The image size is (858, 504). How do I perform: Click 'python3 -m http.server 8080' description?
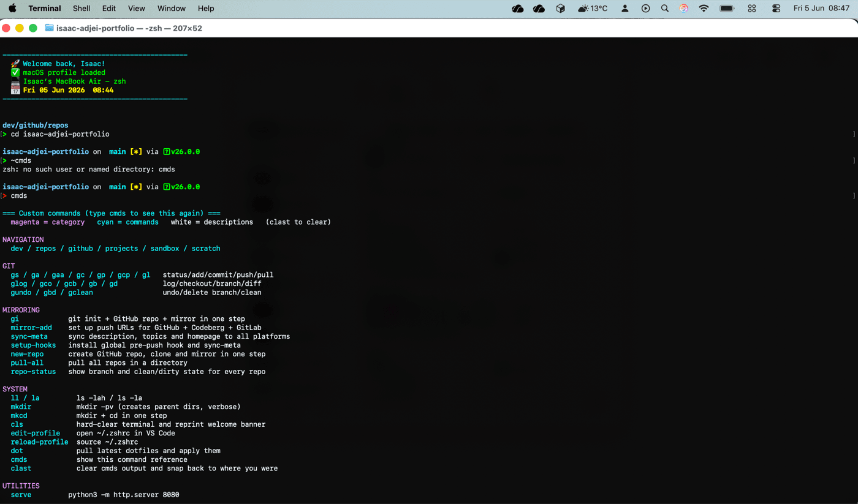[124, 494]
